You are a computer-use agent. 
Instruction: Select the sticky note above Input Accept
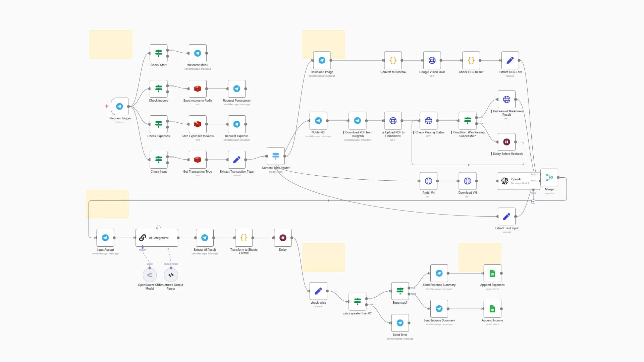pos(107,204)
